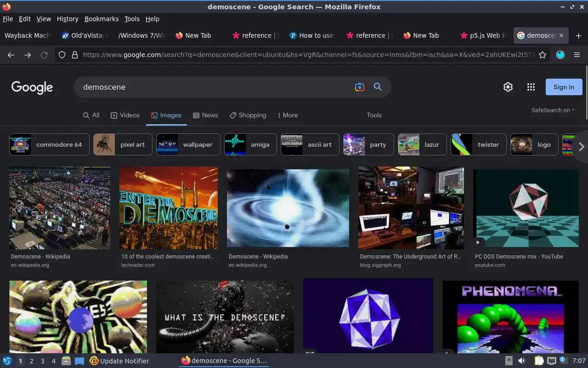This screenshot has width=588, height=368.
Task: Switch to the All results tab
Action: click(x=91, y=115)
